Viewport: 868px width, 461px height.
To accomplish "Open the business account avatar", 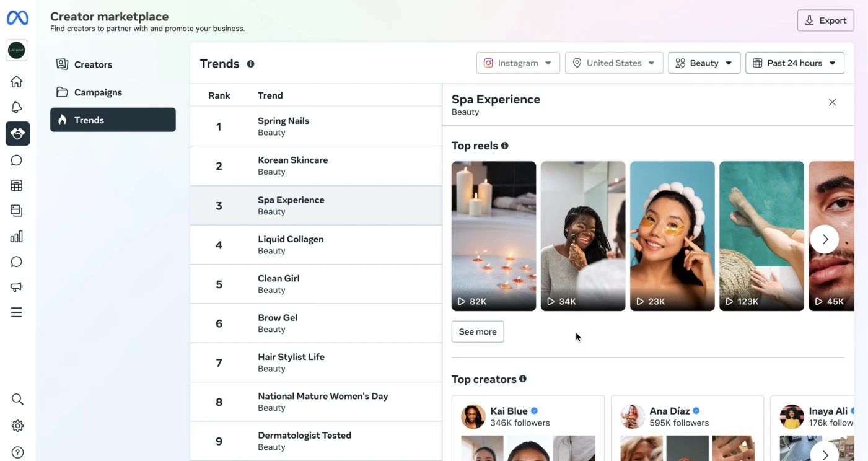I will 17,50.
